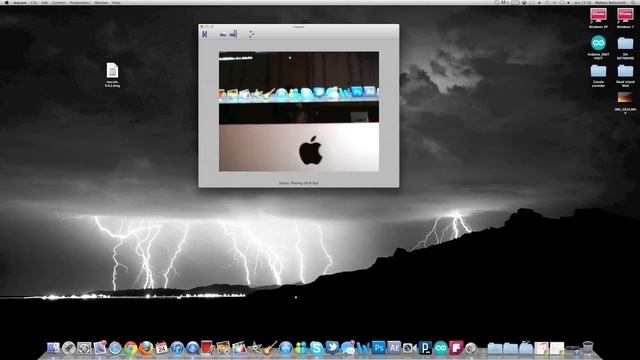
Task: Open the Apple menu
Action: (6, 2)
